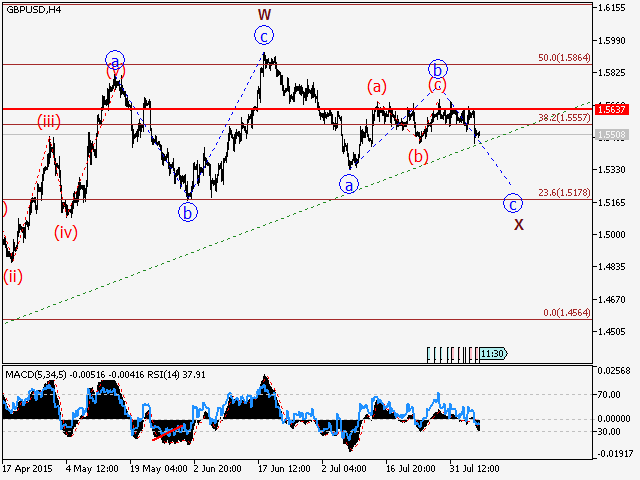Click the 31 Jul 12:00 date label

tap(474, 469)
